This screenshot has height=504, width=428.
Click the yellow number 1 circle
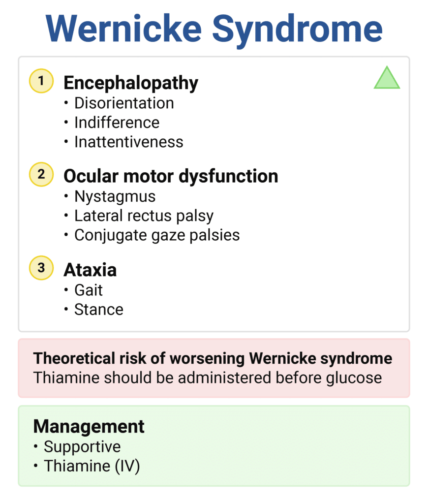click(41, 81)
